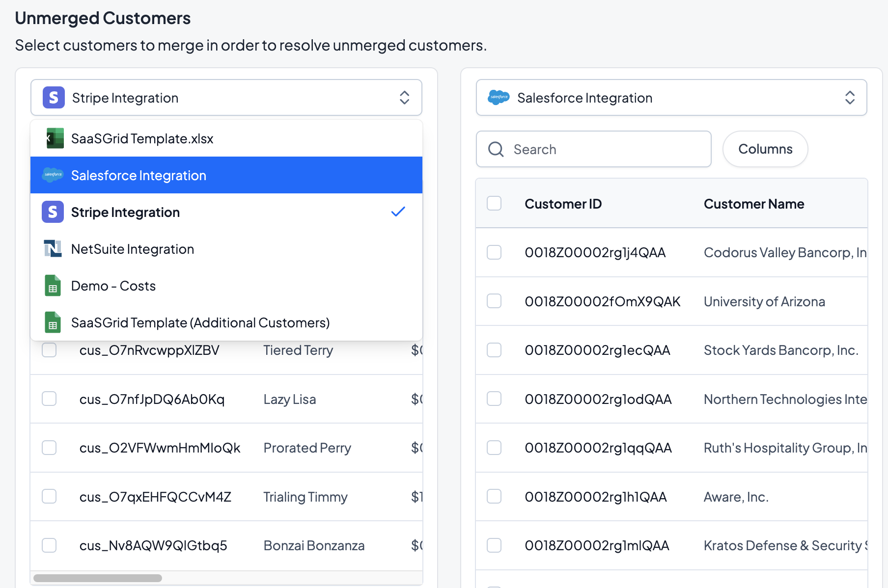Click the sheet icon for SaaSGrid Template (Additional Customers)
This screenshot has width=888, height=588.
pyautogui.click(x=53, y=322)
